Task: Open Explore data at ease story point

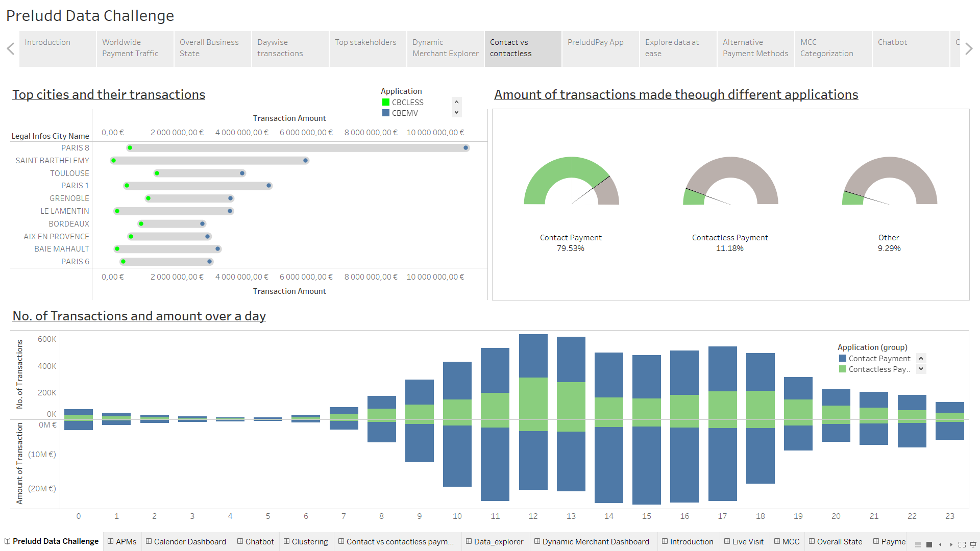Action: [x=678, y=49]
